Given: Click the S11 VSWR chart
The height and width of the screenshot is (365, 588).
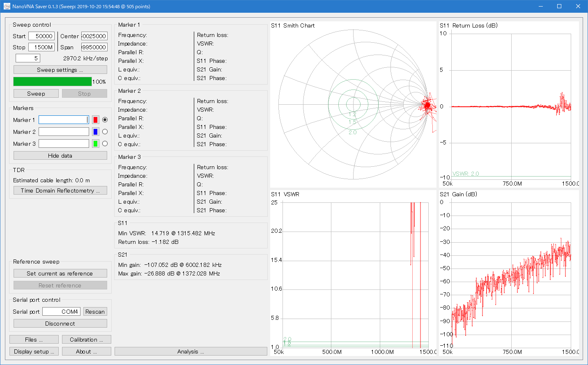Looking at the screenshot, I should [x=353, y=273].
